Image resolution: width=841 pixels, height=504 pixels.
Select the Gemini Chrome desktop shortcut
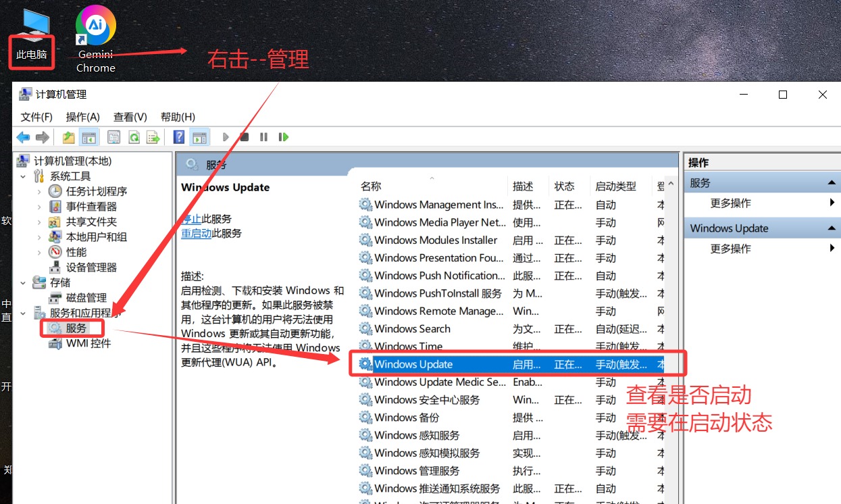click(96, 39)
